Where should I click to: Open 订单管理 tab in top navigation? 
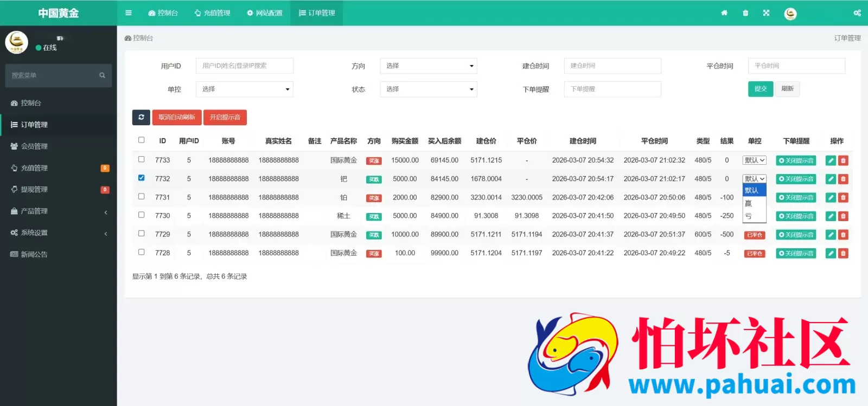tap(317, 12)
